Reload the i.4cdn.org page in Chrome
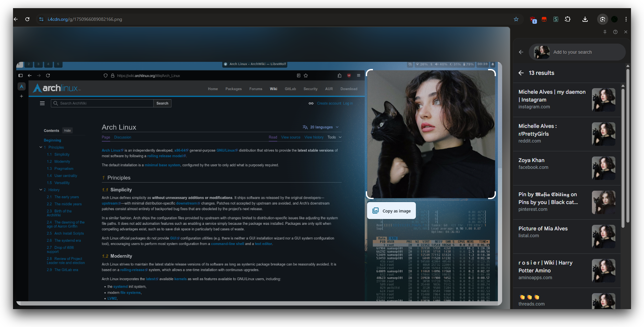 coord(27,19)
